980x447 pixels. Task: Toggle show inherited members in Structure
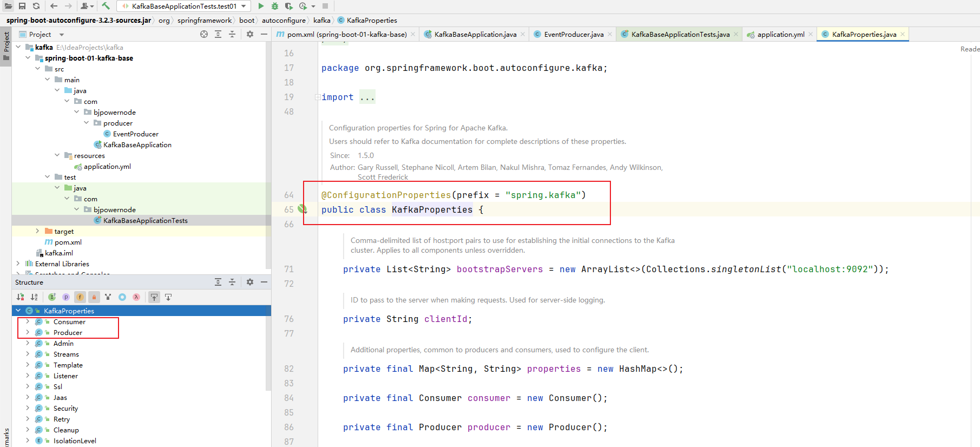click(x=52, y=297)
